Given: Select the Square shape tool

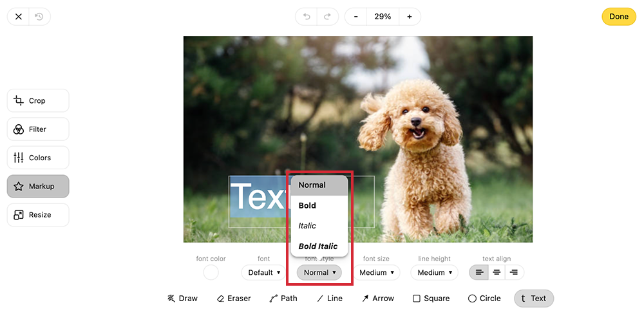Looking at the screenshot, I should click(431, 299).
